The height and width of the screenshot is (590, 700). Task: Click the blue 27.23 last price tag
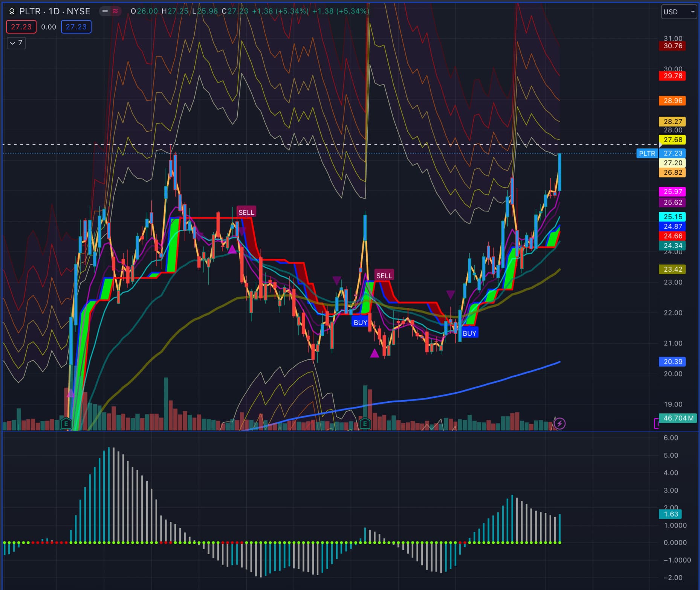pyautogui.click(x=673, y=153)
